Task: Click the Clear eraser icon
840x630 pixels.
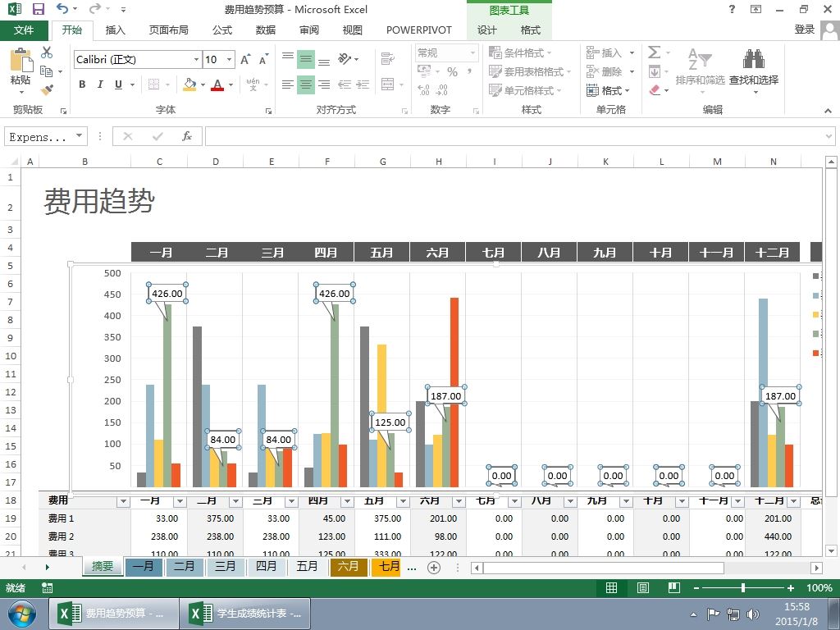Action: point(655,90)
